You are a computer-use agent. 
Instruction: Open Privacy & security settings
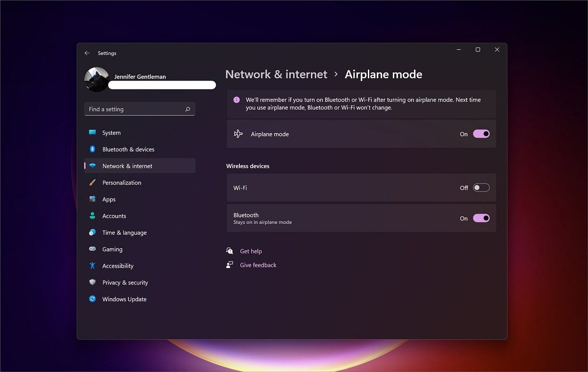click(x=140, y=282)
